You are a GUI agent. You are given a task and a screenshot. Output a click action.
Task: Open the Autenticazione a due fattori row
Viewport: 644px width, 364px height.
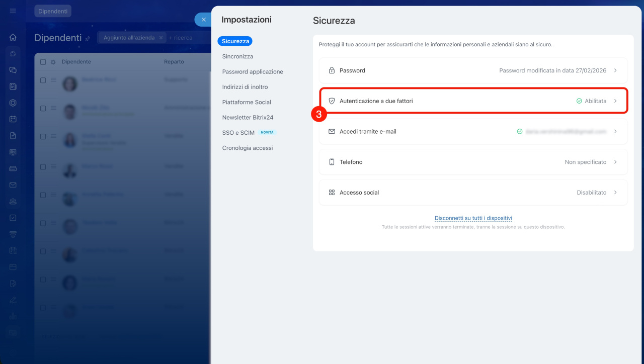point(473,101)
